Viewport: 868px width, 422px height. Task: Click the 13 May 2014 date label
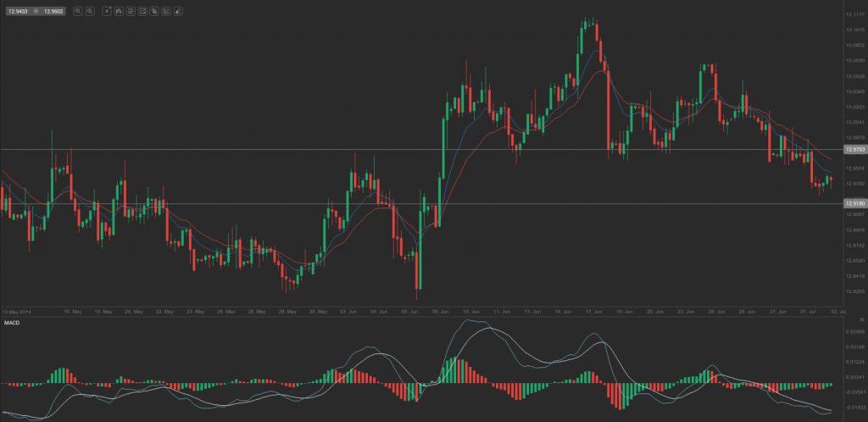click(x=17, y=312)
